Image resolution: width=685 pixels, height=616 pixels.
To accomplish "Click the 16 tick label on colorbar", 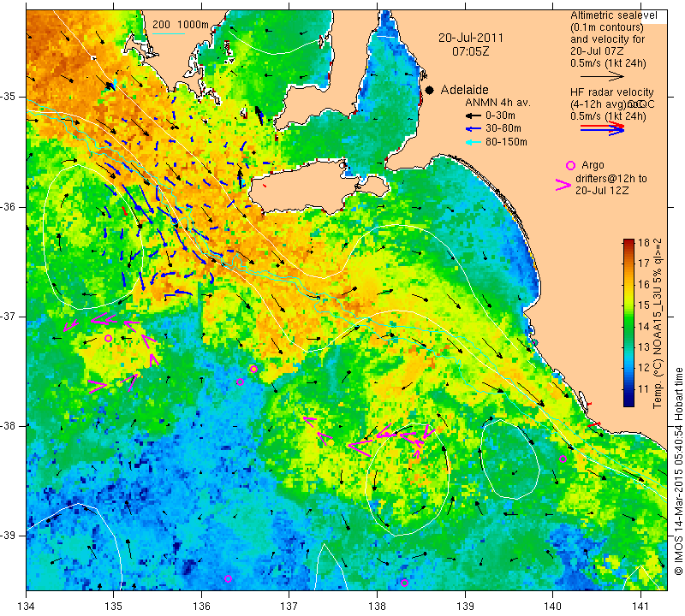I will [644, 285].
